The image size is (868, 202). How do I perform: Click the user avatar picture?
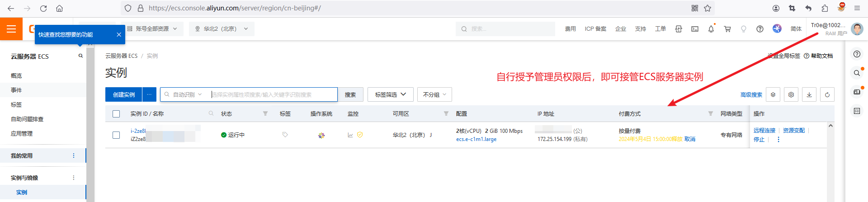pyautogui.click(x=857, y=29)
